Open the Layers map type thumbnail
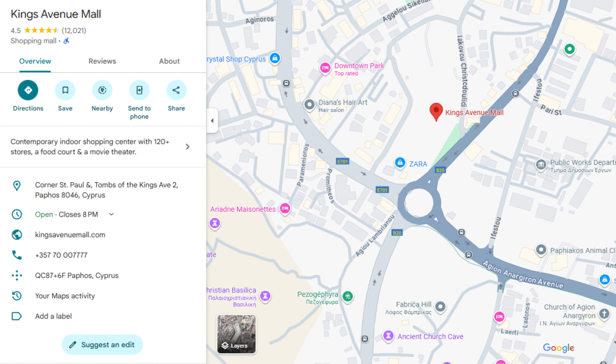This screenshot has width=616, height=364. pyautogui.click(x=236, y=334)
